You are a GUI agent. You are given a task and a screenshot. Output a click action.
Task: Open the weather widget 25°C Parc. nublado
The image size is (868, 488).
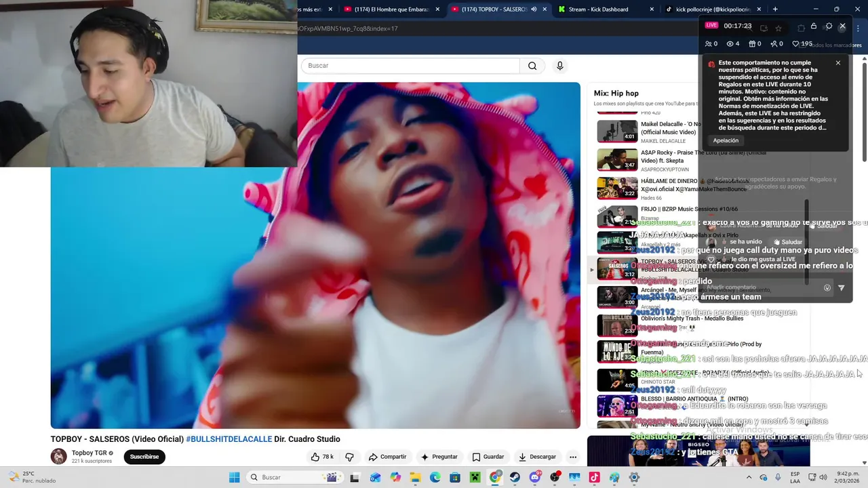(31, 477)
